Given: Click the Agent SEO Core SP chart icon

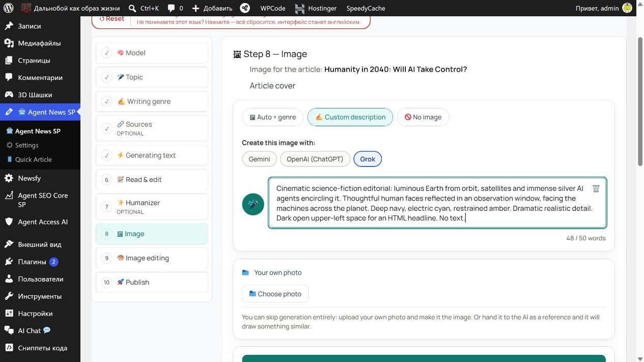Looking at the screenshot, I should coord(9,196).
